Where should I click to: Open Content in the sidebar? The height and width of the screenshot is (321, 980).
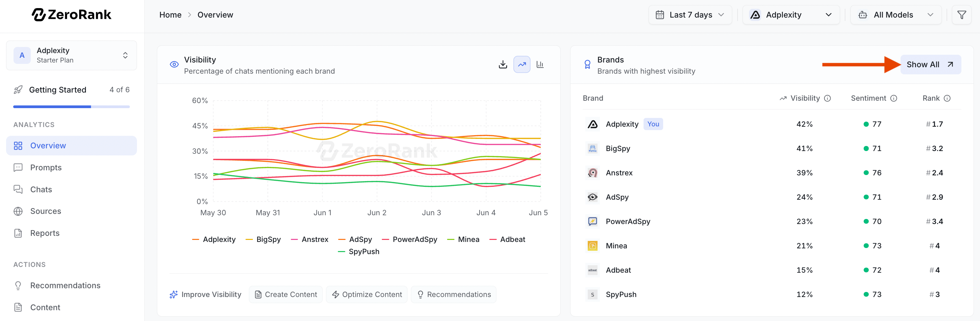(72, 307)
